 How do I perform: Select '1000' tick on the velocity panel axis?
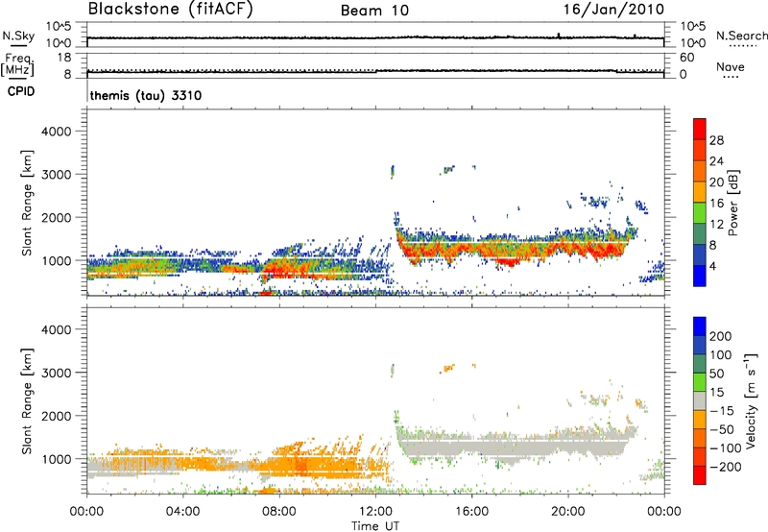[57, 459]
